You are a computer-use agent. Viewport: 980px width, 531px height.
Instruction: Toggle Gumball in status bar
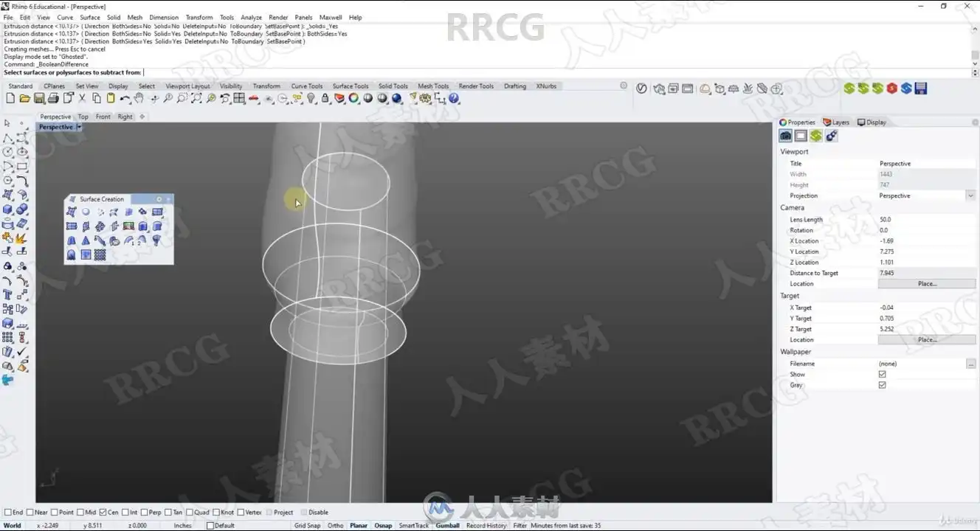coord(447,526)
